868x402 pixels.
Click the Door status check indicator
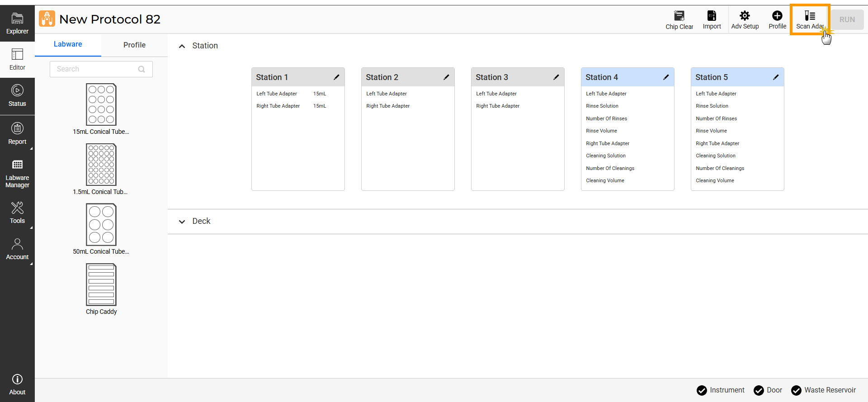pyautogui.click(x=759, y=390)
